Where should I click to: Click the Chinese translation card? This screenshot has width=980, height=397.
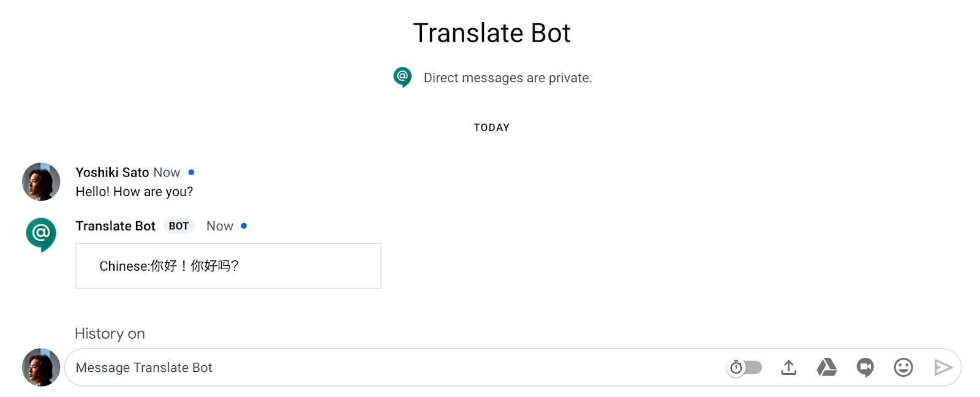pos(228,266)
